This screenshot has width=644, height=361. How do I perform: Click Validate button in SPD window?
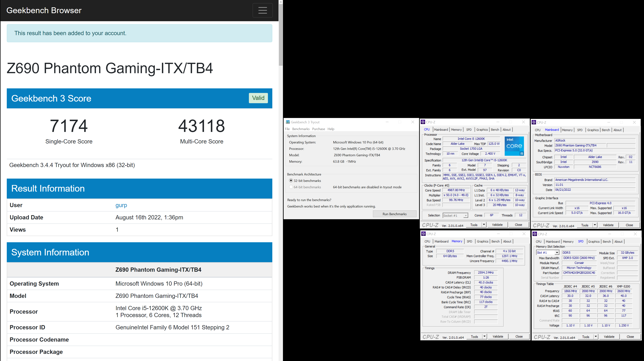pyautogui.click(x=609, y=337)
